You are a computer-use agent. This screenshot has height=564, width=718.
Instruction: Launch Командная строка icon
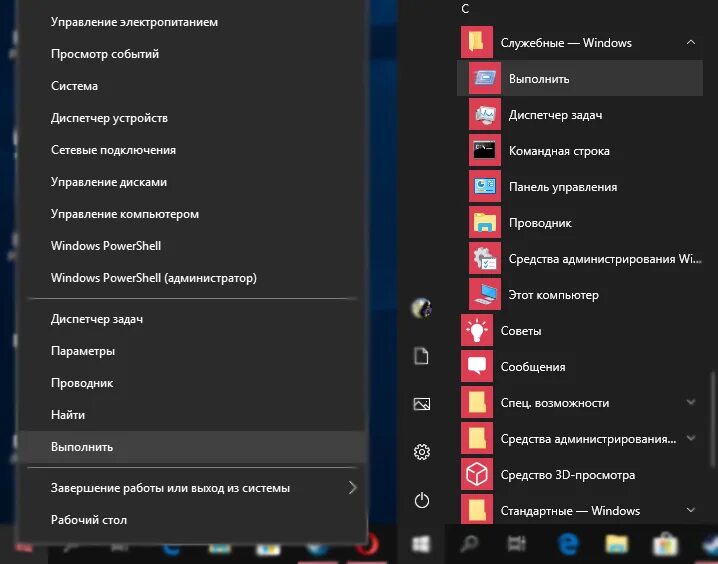coord(485,151)
